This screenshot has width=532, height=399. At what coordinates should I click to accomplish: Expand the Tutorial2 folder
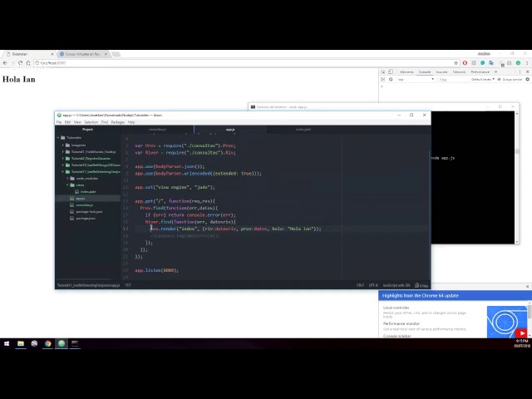coord(63,159)
